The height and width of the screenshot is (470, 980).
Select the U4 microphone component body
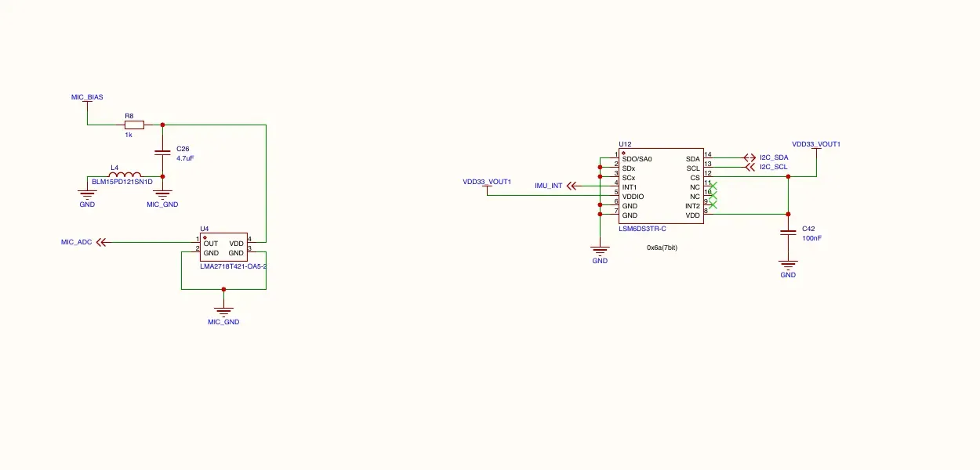223,248
